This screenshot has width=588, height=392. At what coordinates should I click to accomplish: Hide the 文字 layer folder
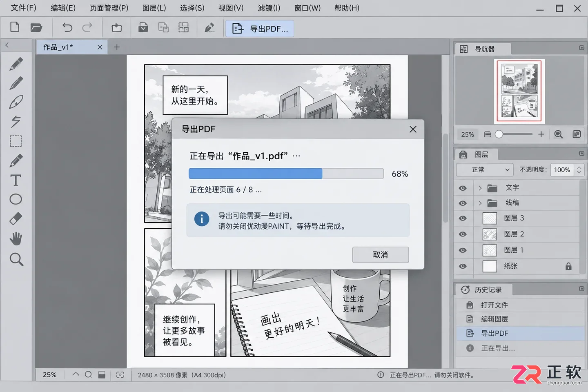pyautogui.click(x=463, y=188)
